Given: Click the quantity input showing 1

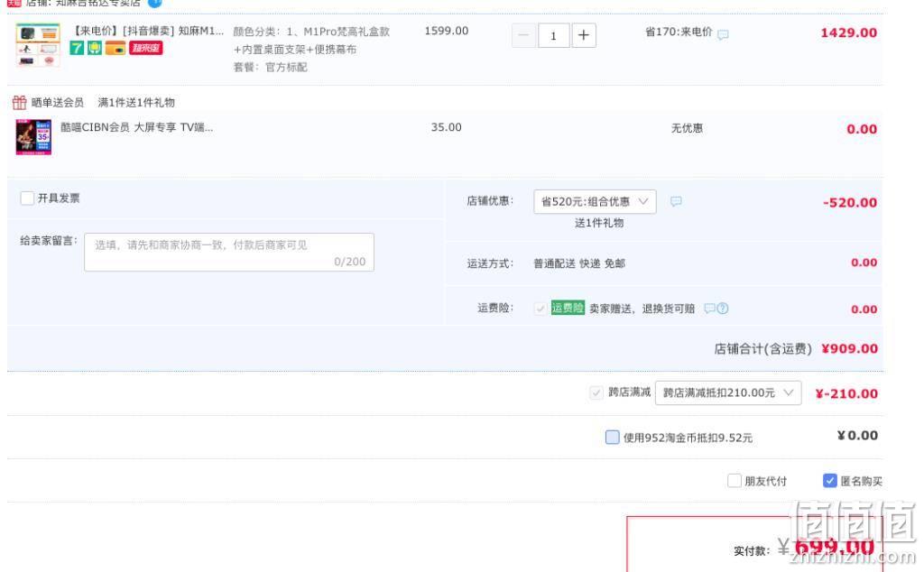Looking at the screenshot, I should (x=553, y=35).
